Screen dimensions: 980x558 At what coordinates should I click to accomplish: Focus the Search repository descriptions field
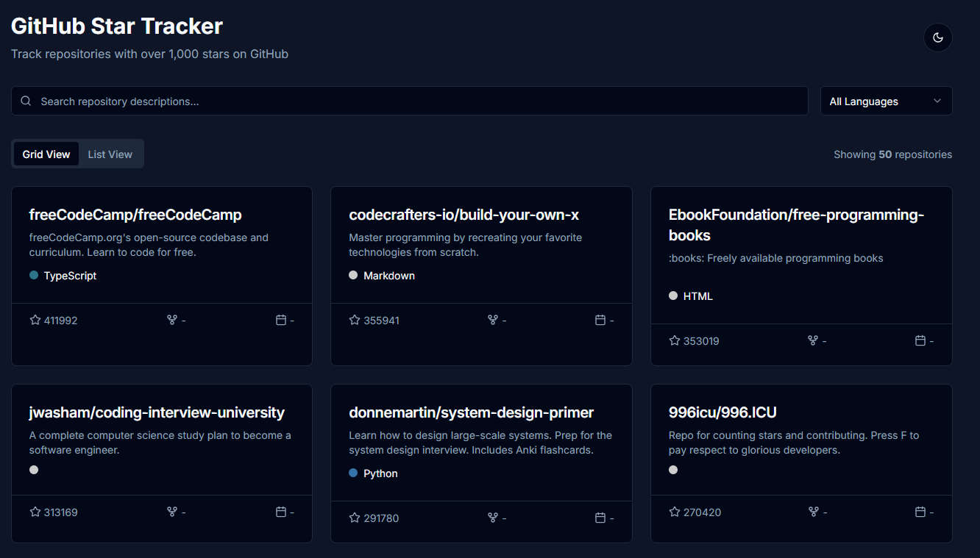409,101
